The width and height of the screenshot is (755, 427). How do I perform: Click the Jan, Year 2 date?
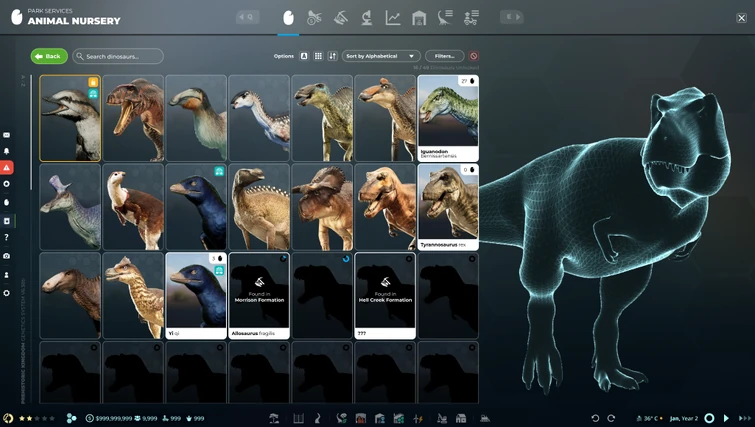click(x=683, y=418)
